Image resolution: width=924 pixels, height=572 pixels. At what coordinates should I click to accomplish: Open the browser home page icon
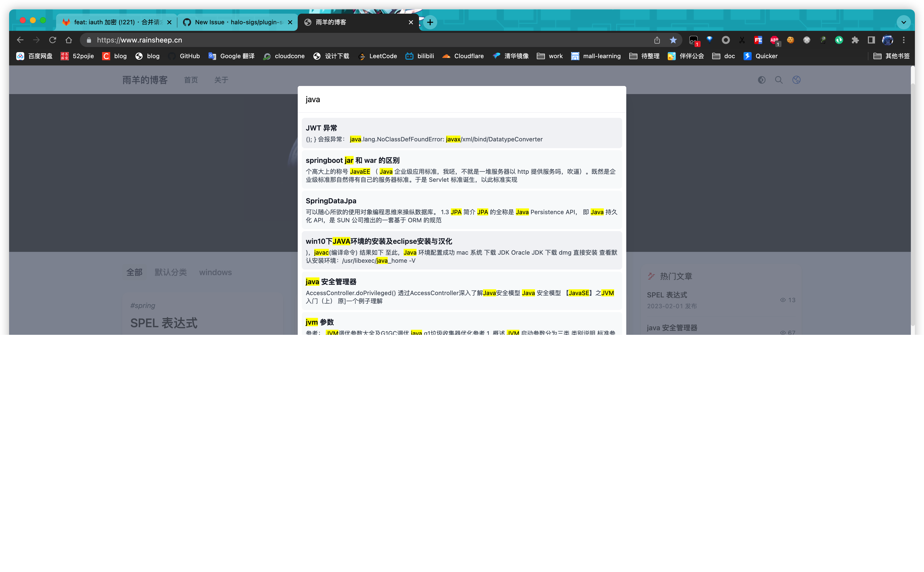pos(68,40)
